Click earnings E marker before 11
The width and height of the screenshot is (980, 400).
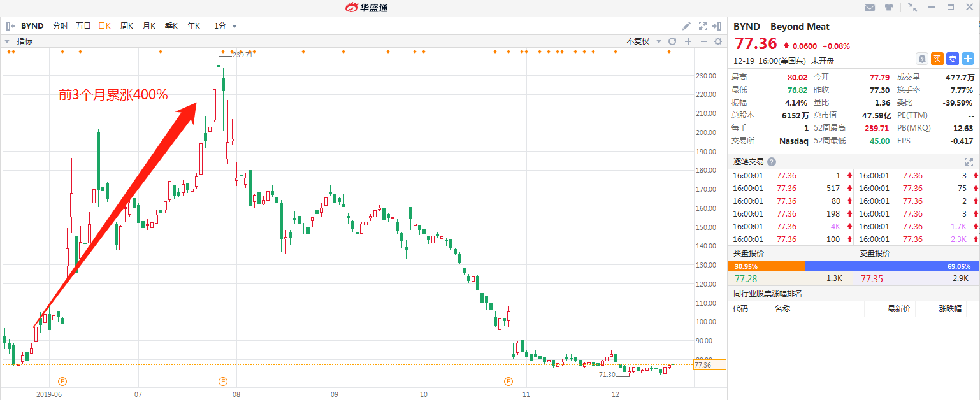[x=508, y=382]
